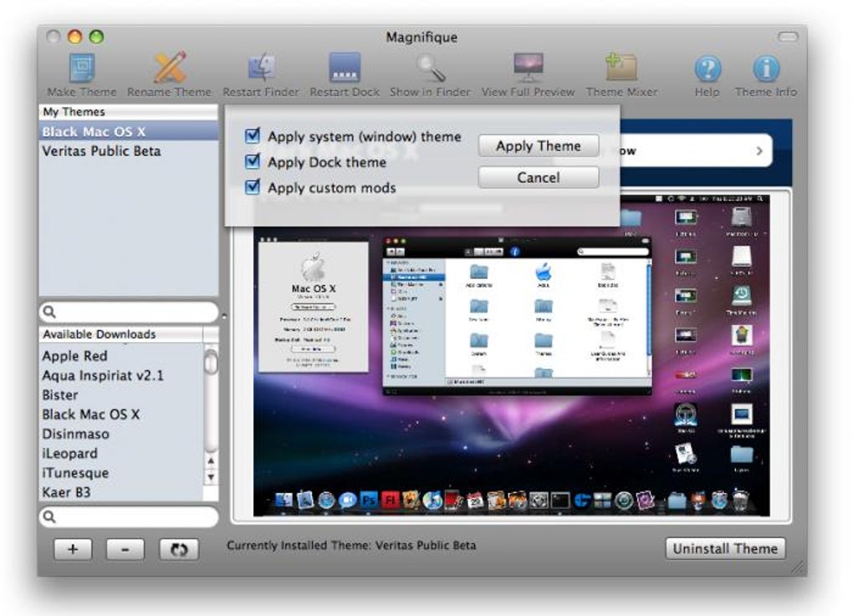Select Apple Red from Available Downloads
This screenshot has height=616, width=853.
coord(120,356)
